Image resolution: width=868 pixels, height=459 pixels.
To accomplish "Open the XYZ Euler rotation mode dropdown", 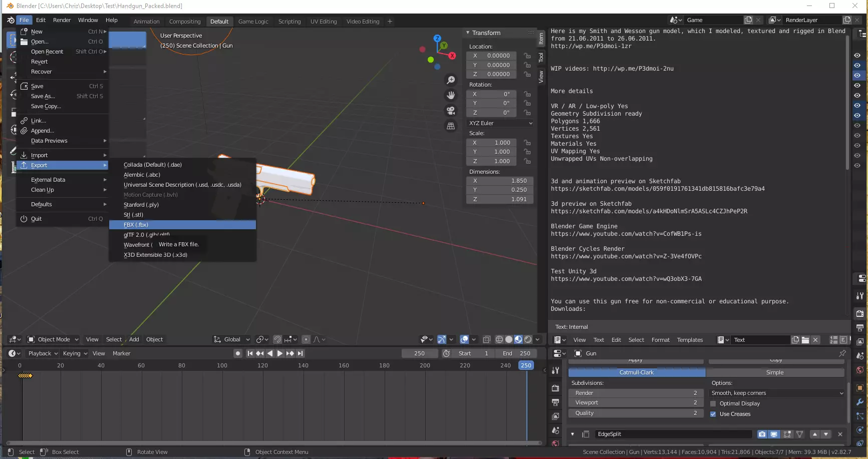I will tap(500, 123).
